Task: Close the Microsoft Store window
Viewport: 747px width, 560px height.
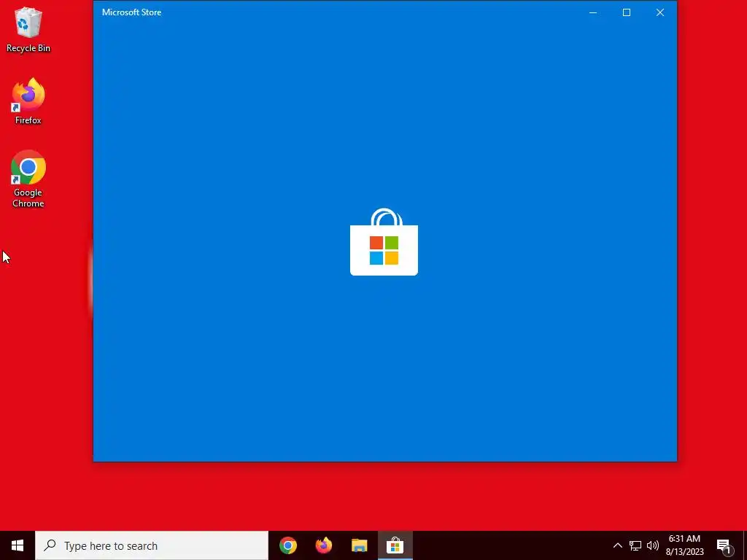Action: (659, 12)
